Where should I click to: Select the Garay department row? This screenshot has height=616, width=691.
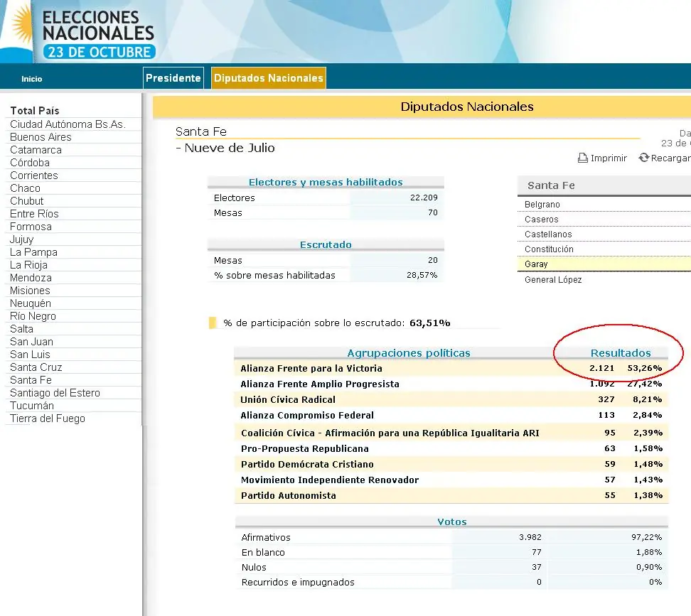coord(537,264)
